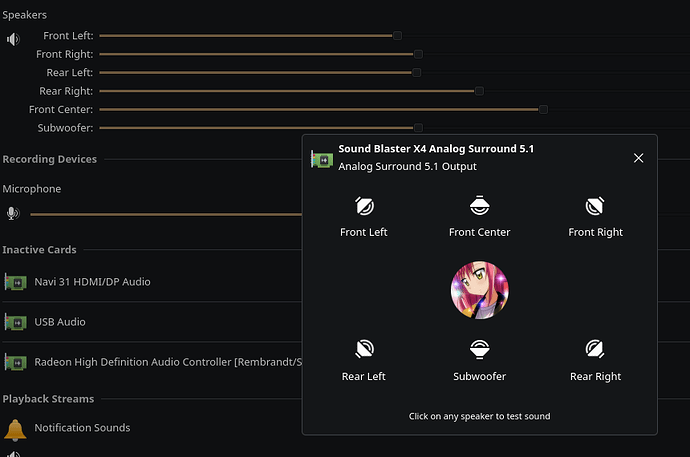
Task: Mute the Microphone input device
Action: point(13,213)
